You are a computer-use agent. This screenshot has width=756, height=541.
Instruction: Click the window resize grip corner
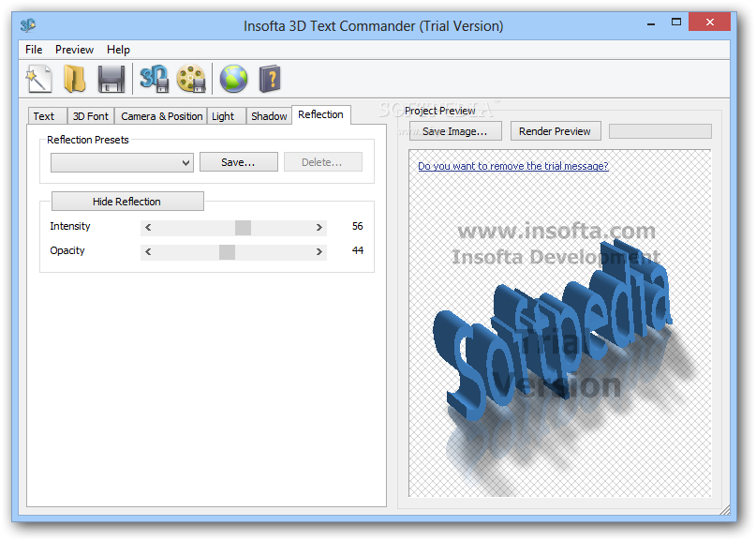725,510
